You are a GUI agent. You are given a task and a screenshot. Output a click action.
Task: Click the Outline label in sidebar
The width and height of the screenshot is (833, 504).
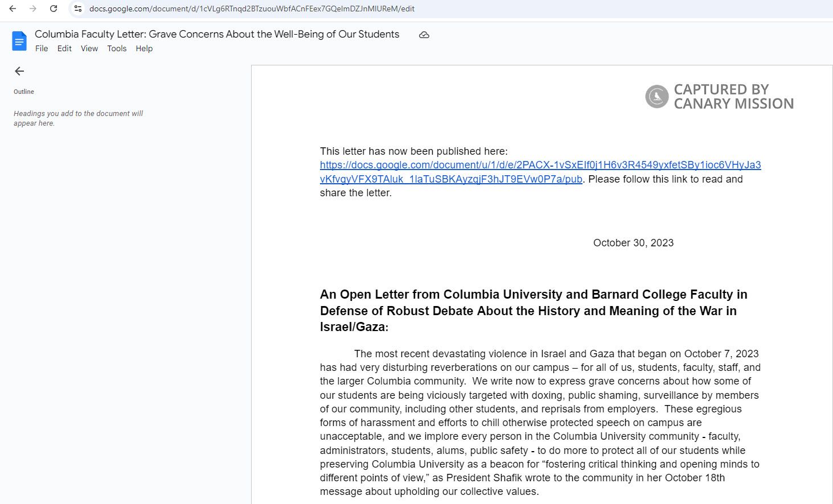pos(24,92)
